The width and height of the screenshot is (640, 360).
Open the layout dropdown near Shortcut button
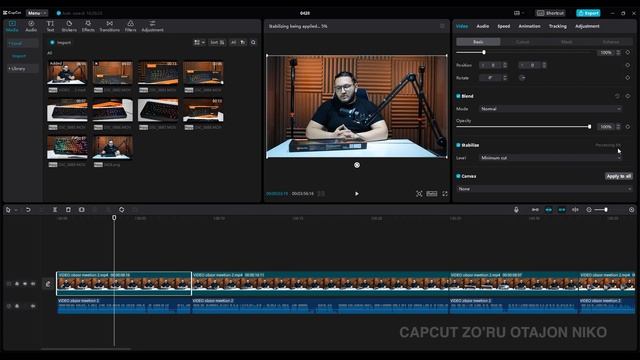point(519,13)
